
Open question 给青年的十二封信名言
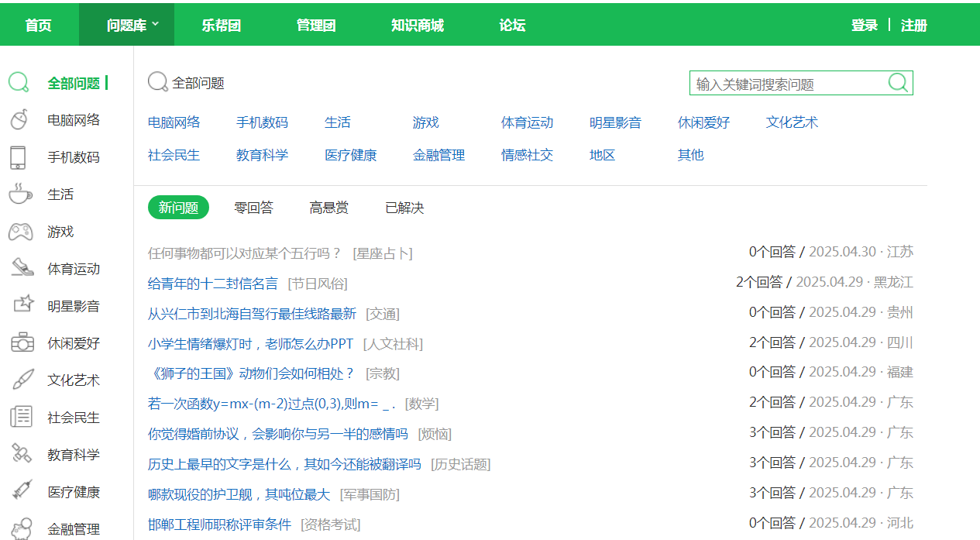click(x=212, y=284)
